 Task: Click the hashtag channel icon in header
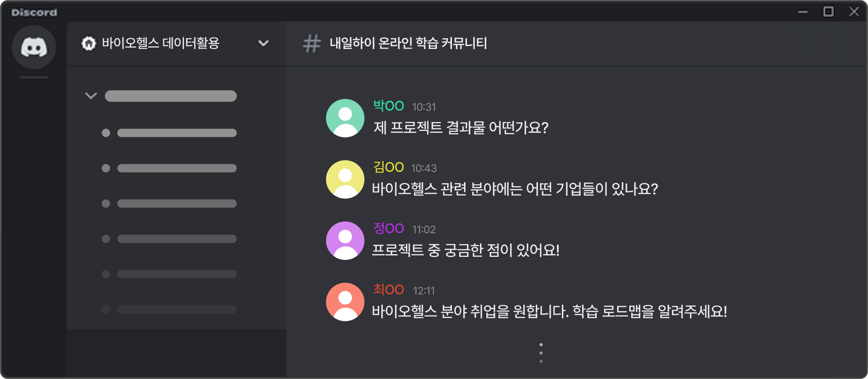click(311, 43)
